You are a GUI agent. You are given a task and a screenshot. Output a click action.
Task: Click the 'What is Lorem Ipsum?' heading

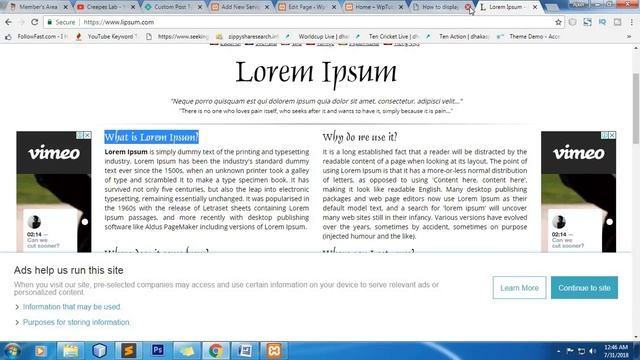[x=151, y=137]
